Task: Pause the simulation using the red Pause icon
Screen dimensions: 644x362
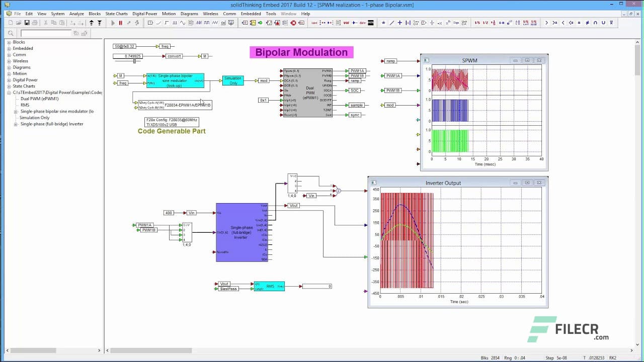Action: coord(121,23)
